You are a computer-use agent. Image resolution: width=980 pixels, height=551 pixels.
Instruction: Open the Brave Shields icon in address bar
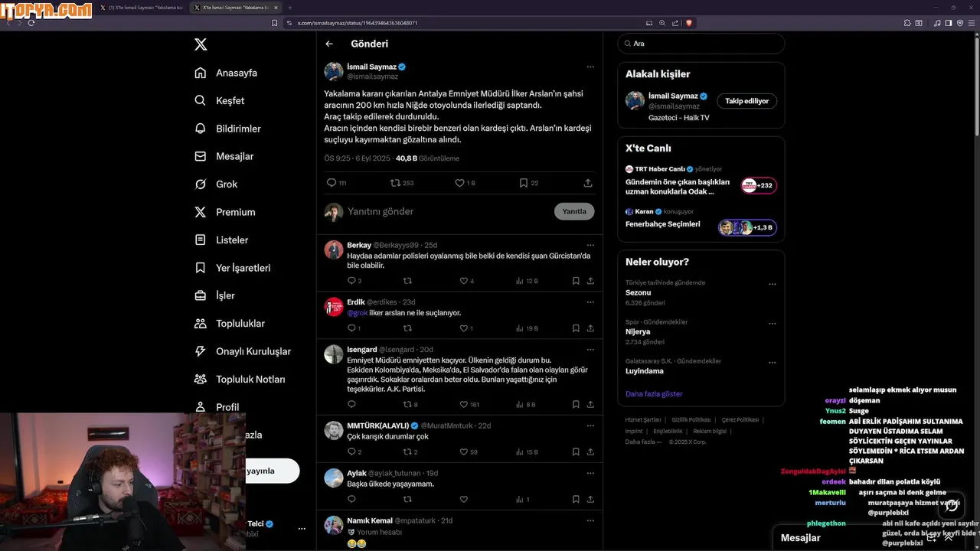coord(688,23)
